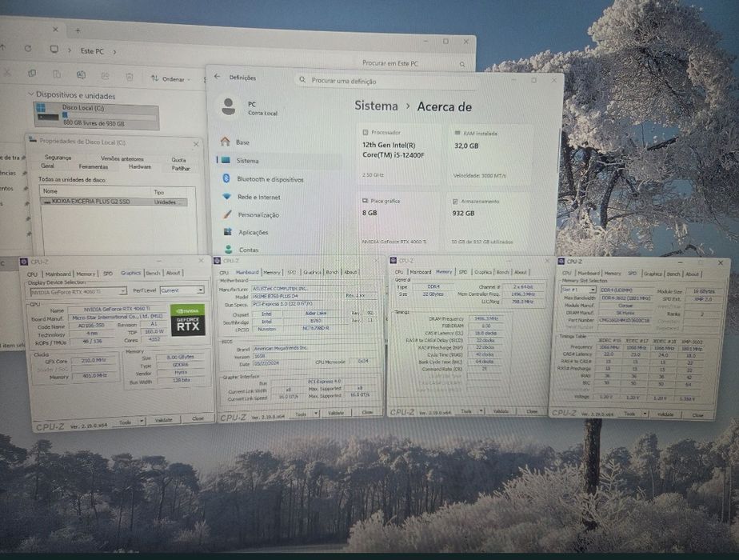
Task: Collapse the Dispositivos e unidades group
Action: pyautogui.click(x=30, y=94)
